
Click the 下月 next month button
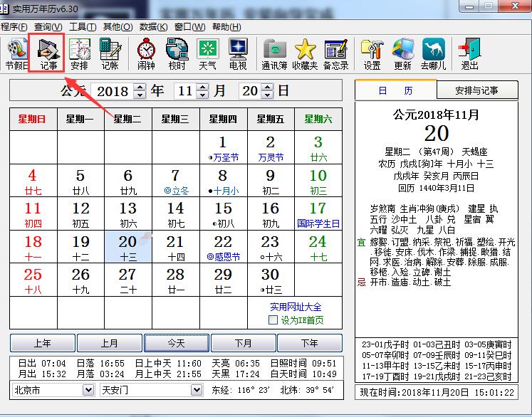pyautogui.click(x=244, y=343)
